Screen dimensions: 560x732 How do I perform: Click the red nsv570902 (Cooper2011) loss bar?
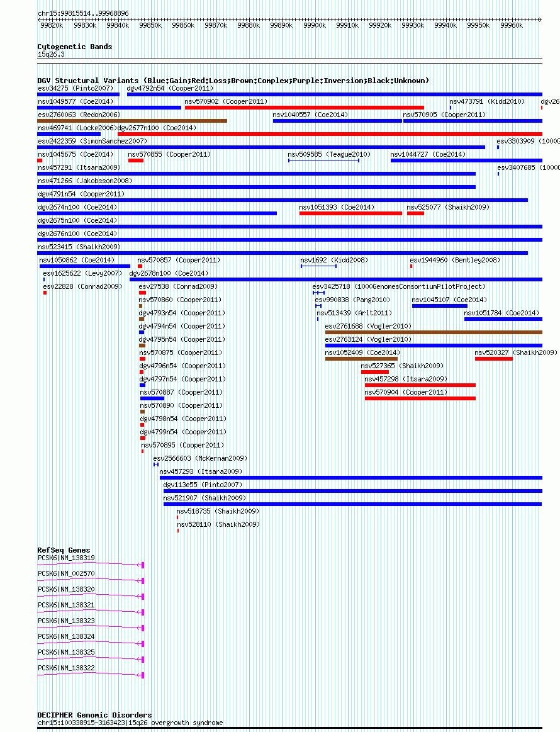[305, 108]
